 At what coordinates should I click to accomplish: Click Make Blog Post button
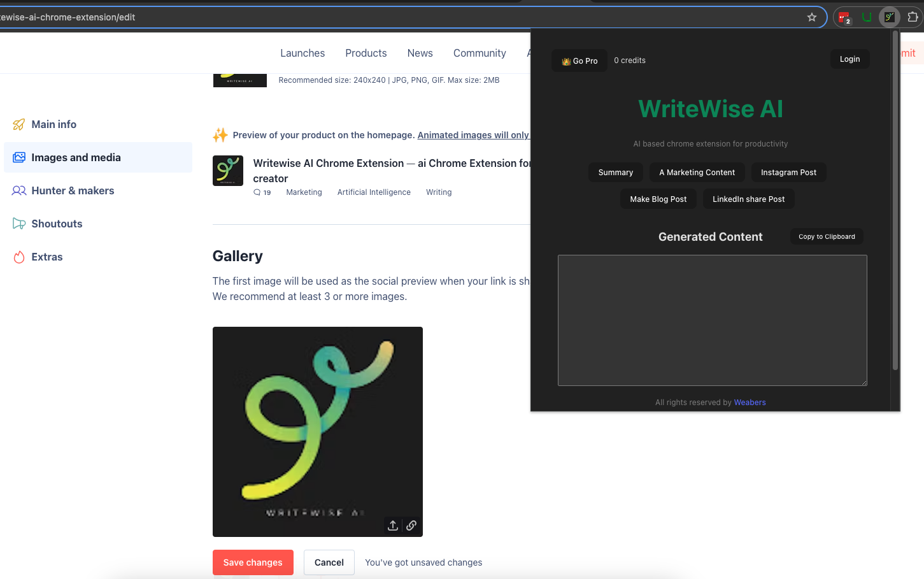[658, 199]
